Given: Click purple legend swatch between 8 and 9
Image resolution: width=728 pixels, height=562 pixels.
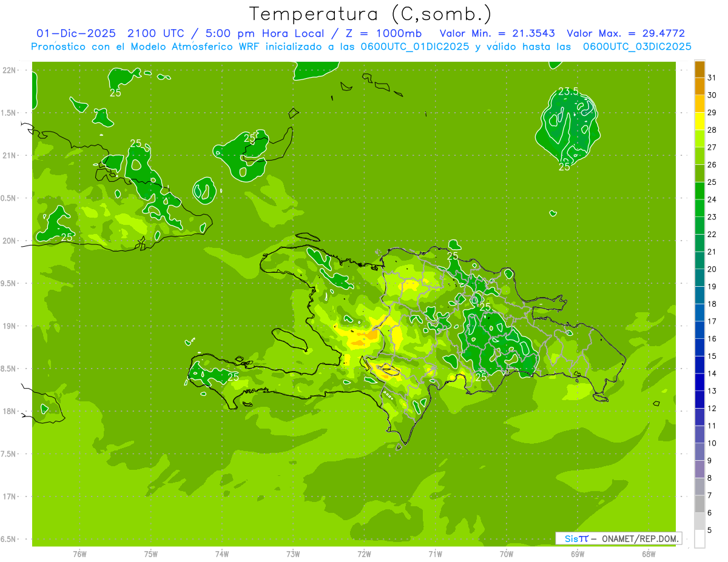Looking at the screenshot, I should [699, 469].
